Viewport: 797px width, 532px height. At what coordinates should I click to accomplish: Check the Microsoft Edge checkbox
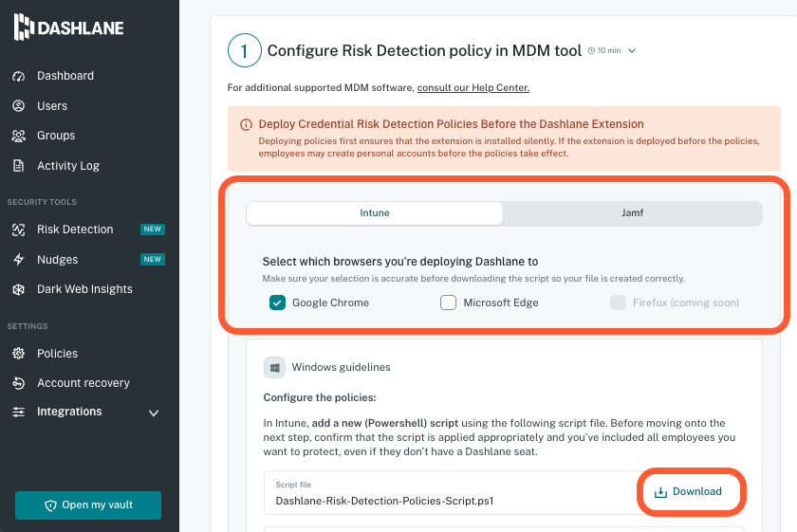(x=448, y=303)
